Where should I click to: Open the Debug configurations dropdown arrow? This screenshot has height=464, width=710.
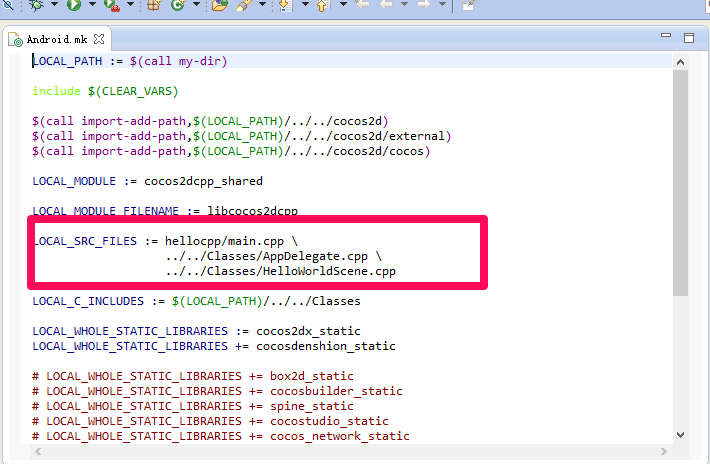54,5
